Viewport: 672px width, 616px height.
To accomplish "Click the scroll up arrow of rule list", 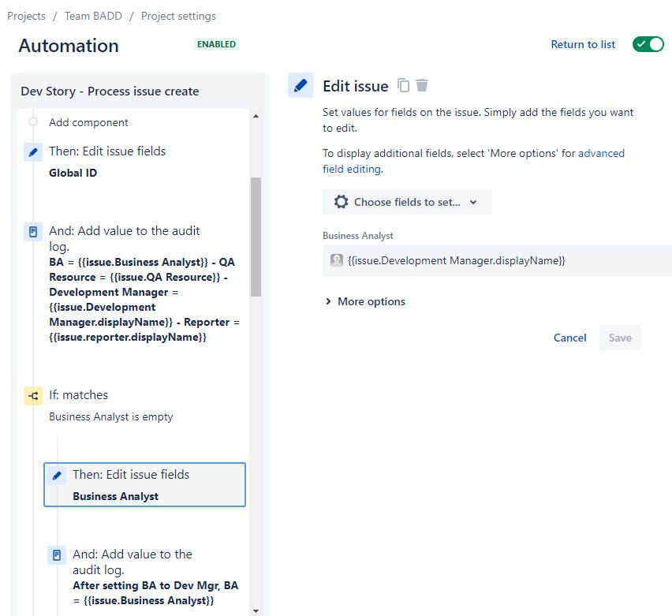I will (x=256, y=116).
